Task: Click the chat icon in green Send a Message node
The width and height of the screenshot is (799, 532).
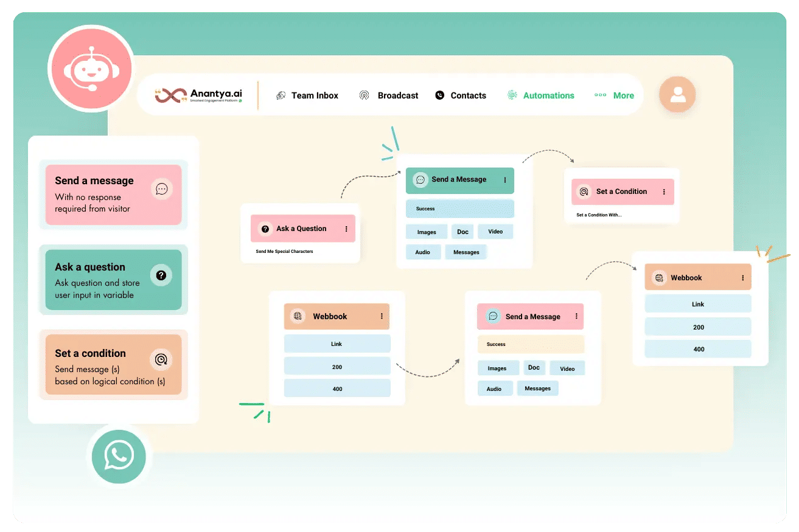Action: [420, 180]
